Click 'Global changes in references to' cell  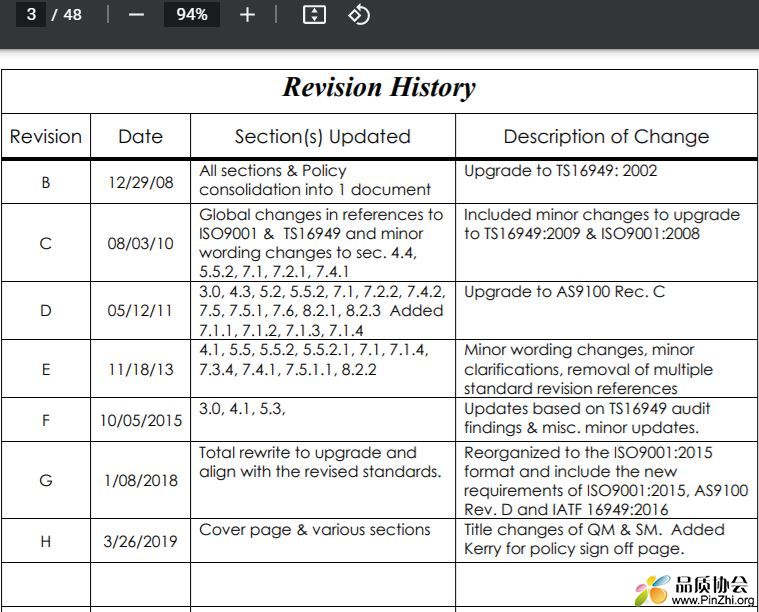(x=321, y=243)
